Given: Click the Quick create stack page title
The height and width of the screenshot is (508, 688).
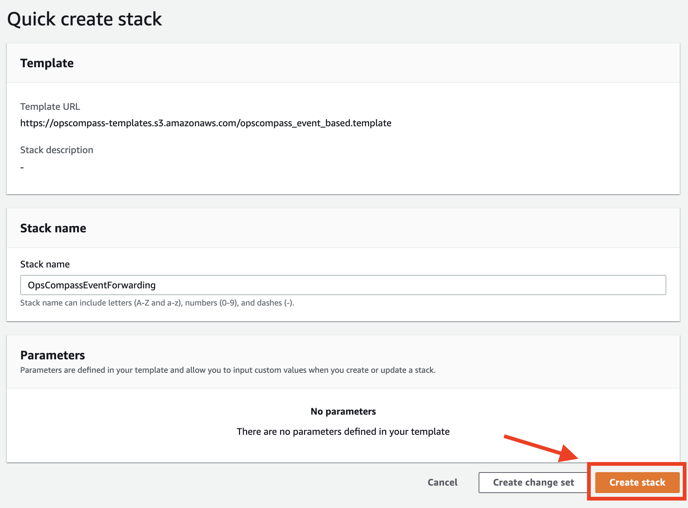Looking at the screenshot, I should (84, 19).
